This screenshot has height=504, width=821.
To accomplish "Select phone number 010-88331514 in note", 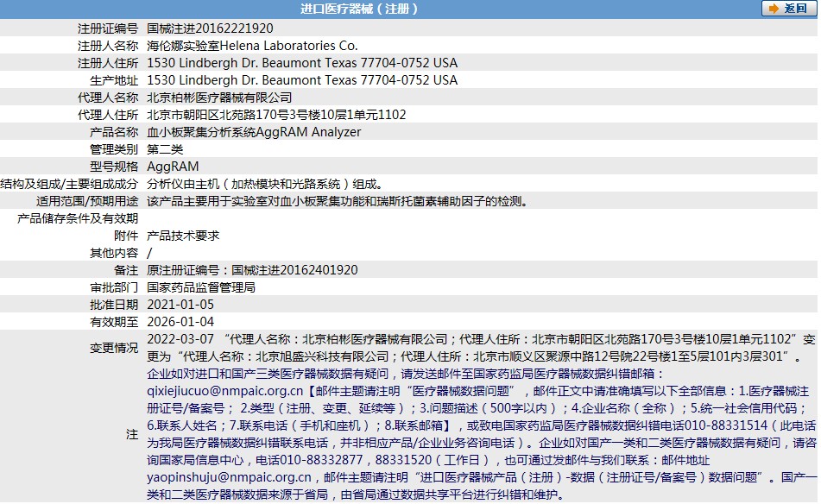I will coord(726,425).
